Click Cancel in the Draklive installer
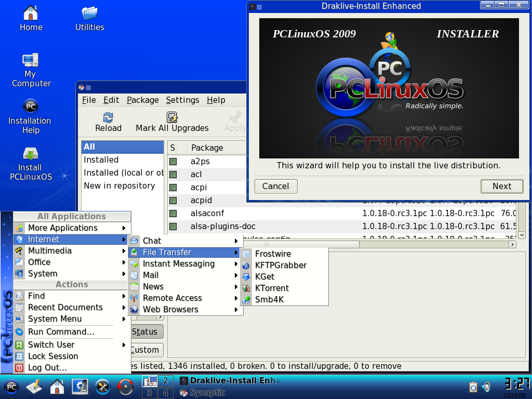 [x=276, y=187]
